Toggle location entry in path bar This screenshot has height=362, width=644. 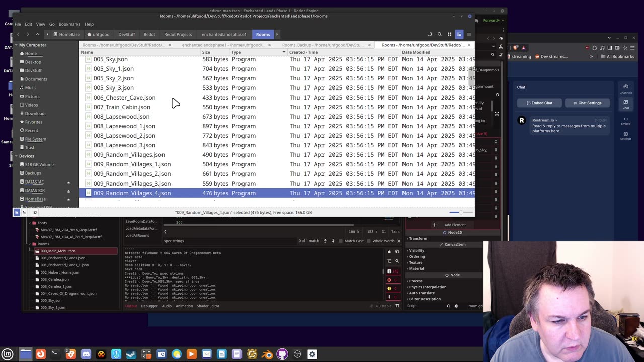pos(430,34)
